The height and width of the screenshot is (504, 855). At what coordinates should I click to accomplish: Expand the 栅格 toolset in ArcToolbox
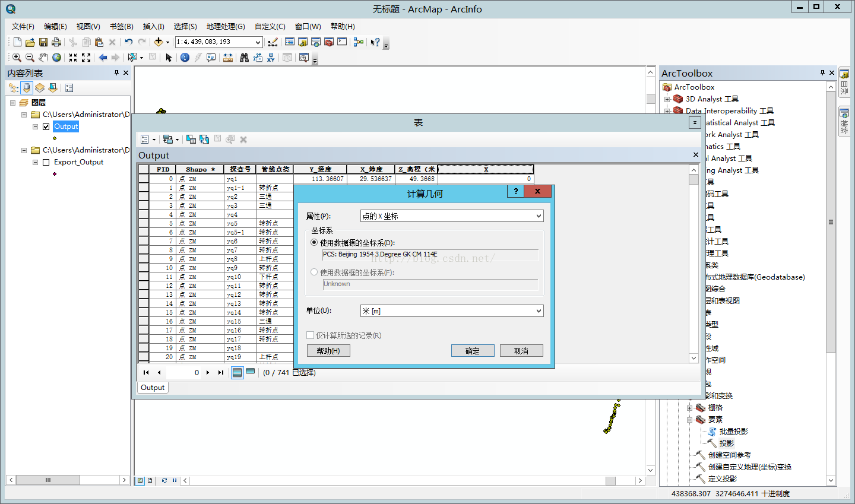point(689,408)
